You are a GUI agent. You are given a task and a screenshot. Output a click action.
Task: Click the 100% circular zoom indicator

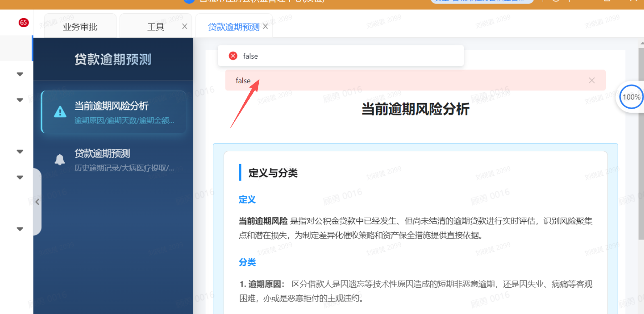click(631, 97)
